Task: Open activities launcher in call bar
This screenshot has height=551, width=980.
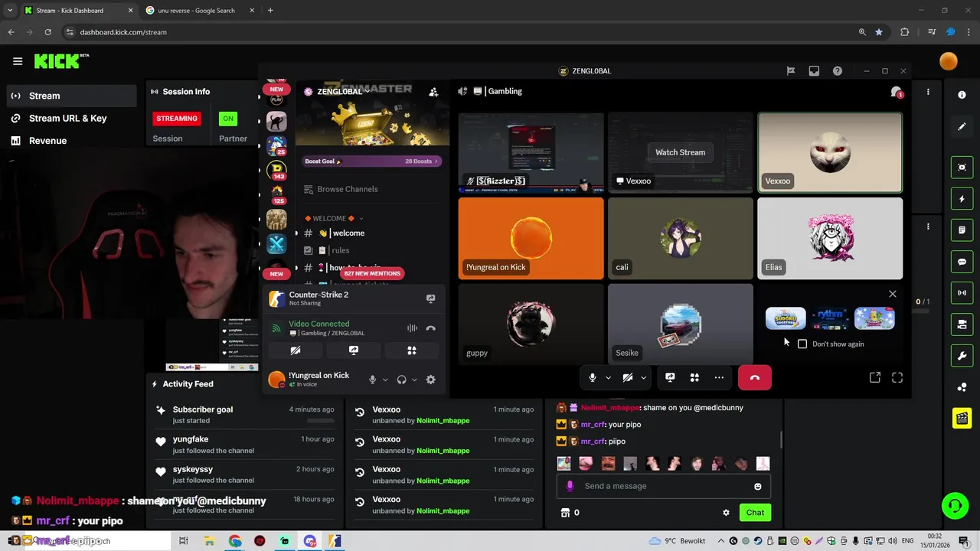Action: pos(694,377)
